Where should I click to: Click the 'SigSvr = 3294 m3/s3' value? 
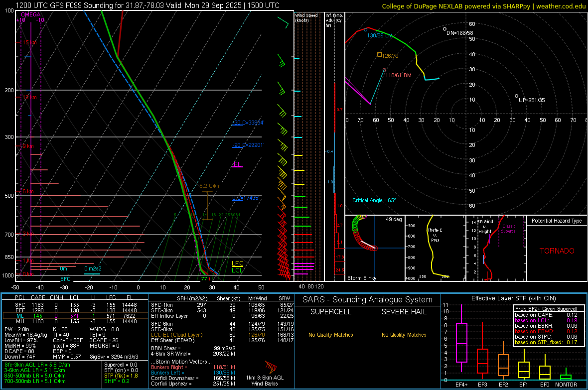click(114, 357)
